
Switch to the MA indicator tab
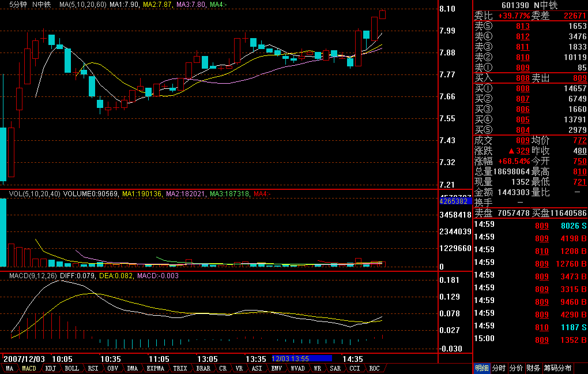coord(10,368)
